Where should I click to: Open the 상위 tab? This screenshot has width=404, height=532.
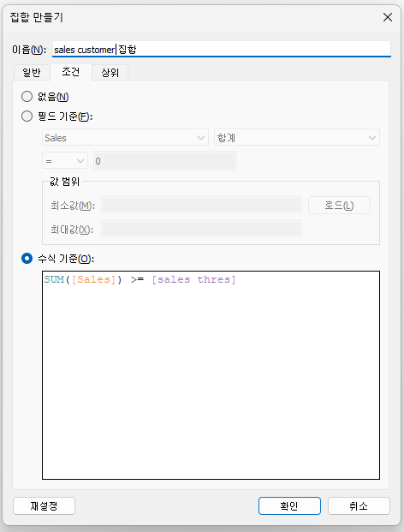110,72
